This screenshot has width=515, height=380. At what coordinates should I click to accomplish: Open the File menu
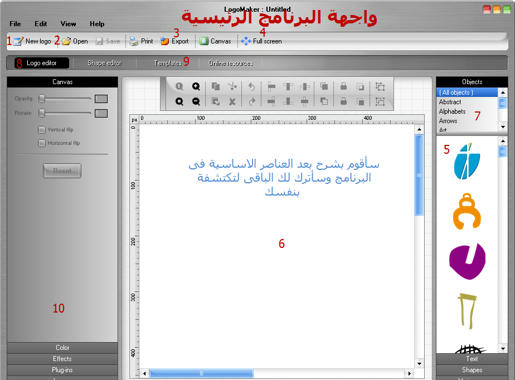(15, 24)
